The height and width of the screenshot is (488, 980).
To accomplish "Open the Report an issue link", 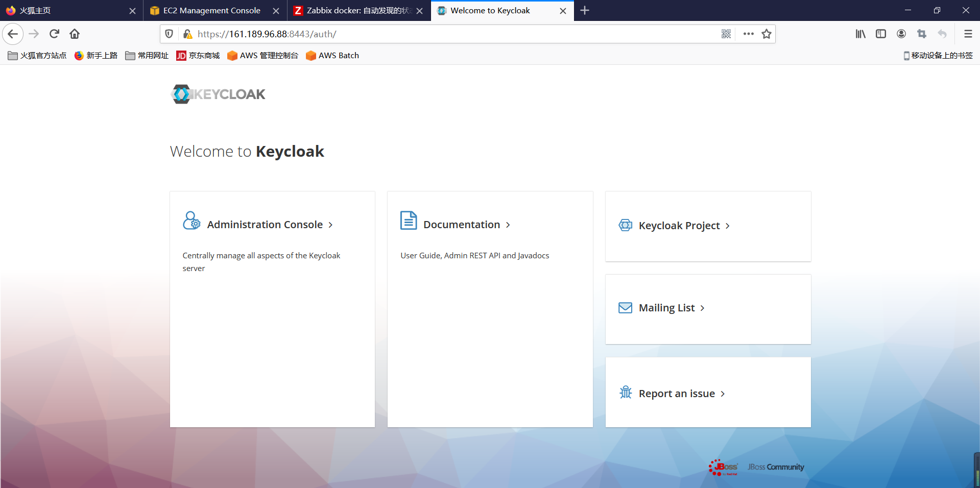I will point(677,394).
